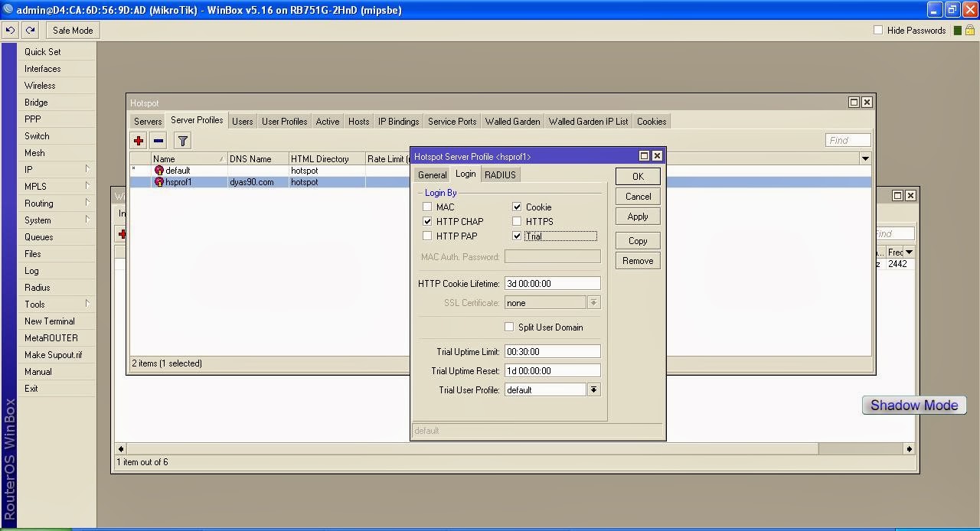Open the Cookies tab
This screenshot has height=531, width=980.
click(652, 122)
